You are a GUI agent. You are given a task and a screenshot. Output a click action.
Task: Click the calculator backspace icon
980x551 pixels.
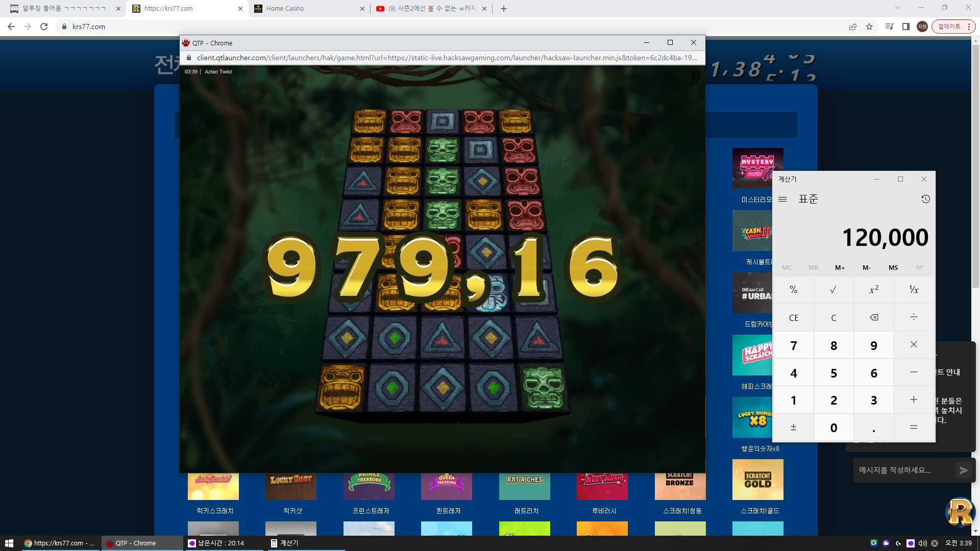pyautogui.click(x=874, y=317)
